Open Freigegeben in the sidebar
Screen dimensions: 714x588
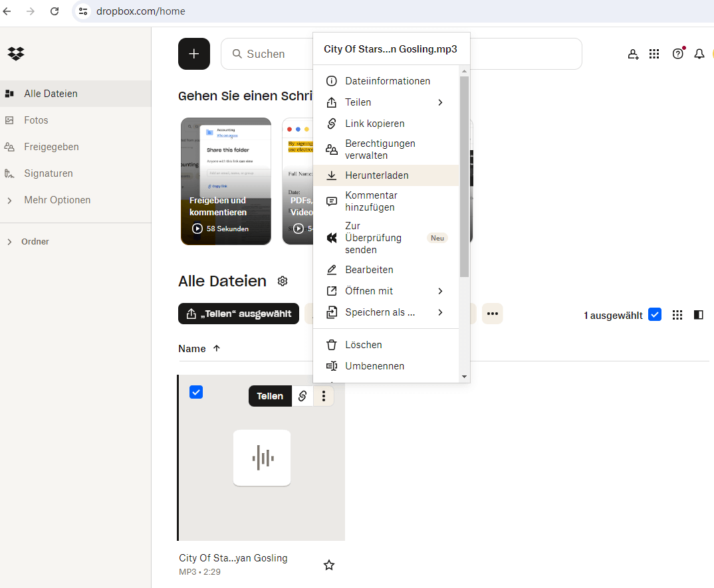coord(75,147)
